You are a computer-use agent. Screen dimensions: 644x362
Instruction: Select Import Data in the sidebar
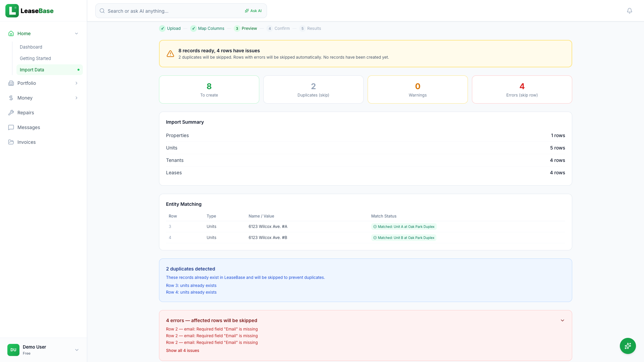50,70
